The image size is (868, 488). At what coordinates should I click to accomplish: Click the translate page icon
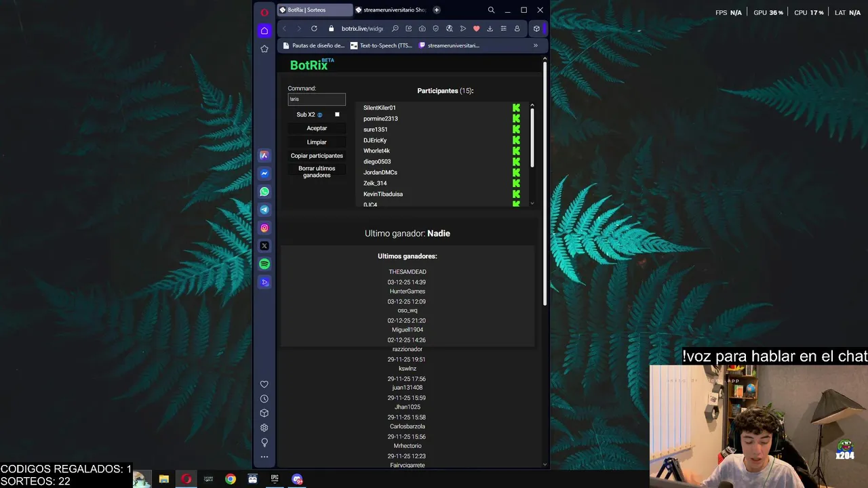(449, 28)
